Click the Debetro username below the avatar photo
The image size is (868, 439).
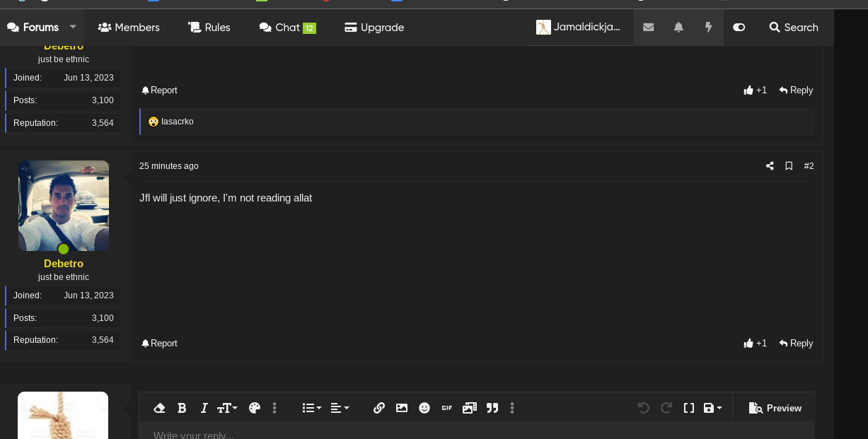[64, 264]
